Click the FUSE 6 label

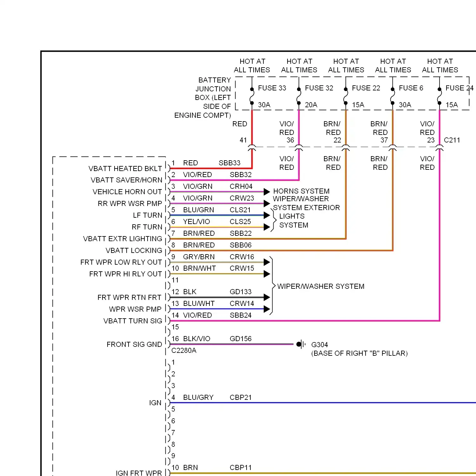pyautogui.click(x=411, y=88)
